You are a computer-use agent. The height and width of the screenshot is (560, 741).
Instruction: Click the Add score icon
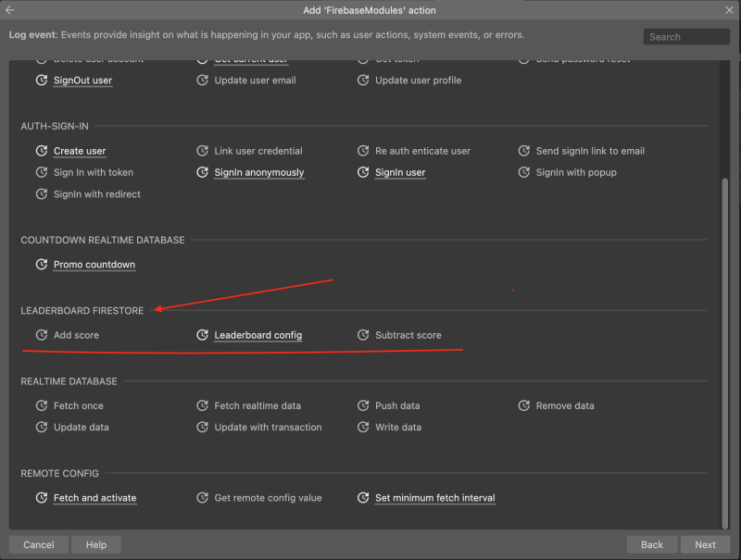tap(42, 335)
